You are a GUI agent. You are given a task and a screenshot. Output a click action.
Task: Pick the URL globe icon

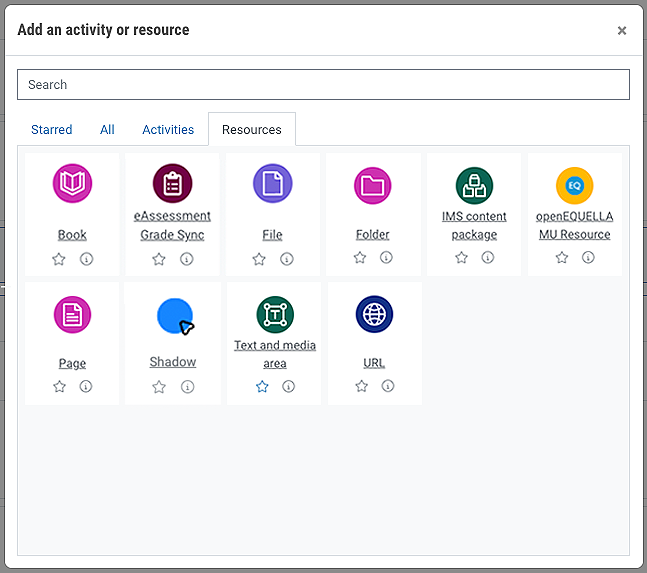tap(374, 315)
